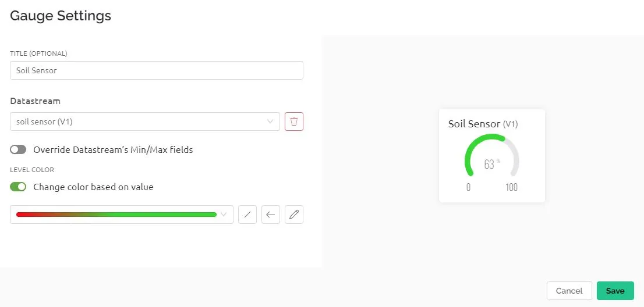644x307 pixels.
Task: Cancel the gauge settings dialog
Action: (x=569, y=291)
